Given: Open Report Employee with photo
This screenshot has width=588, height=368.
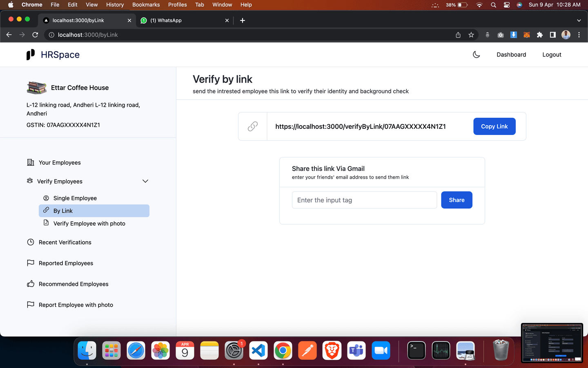Looking at the screenshot, I should [76, 305].
